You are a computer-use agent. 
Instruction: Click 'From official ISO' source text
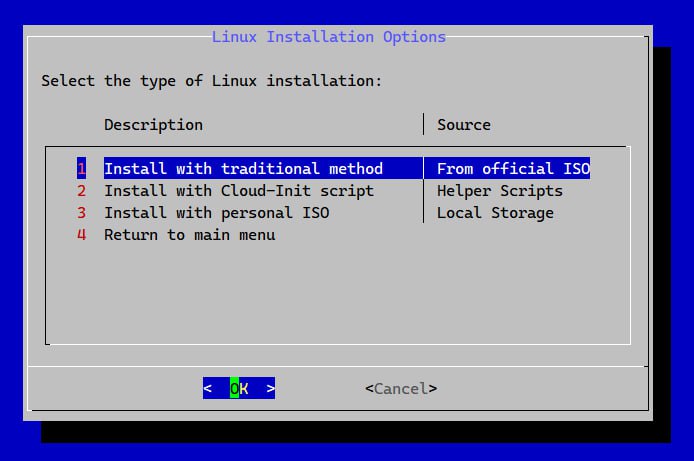click(513, 169)
